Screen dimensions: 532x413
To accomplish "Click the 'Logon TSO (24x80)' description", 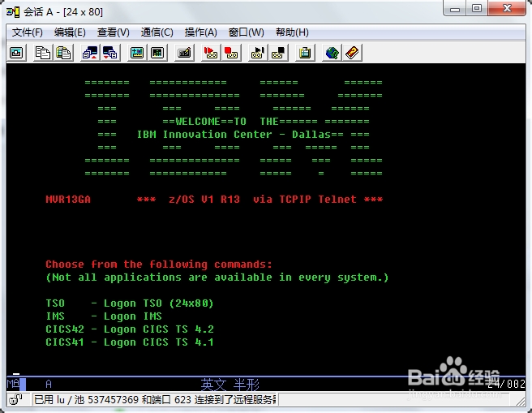I will point(158,303).
